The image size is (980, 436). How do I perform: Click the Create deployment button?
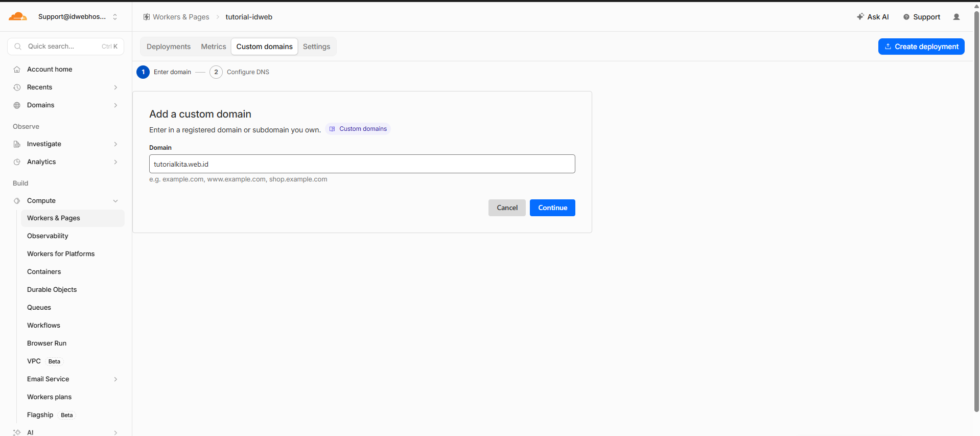921,47
